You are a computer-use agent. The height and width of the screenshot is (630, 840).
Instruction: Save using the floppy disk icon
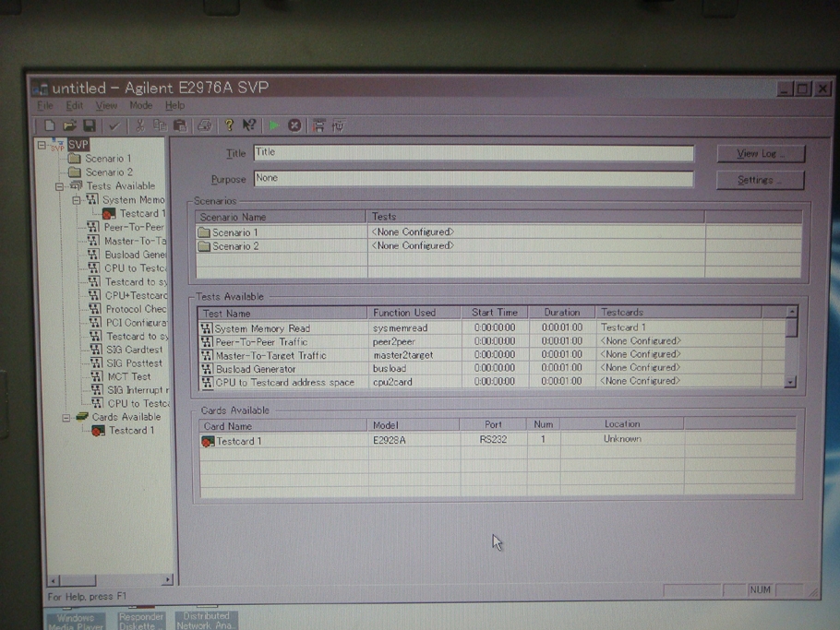pyautogui.click(x=89, y=125)
